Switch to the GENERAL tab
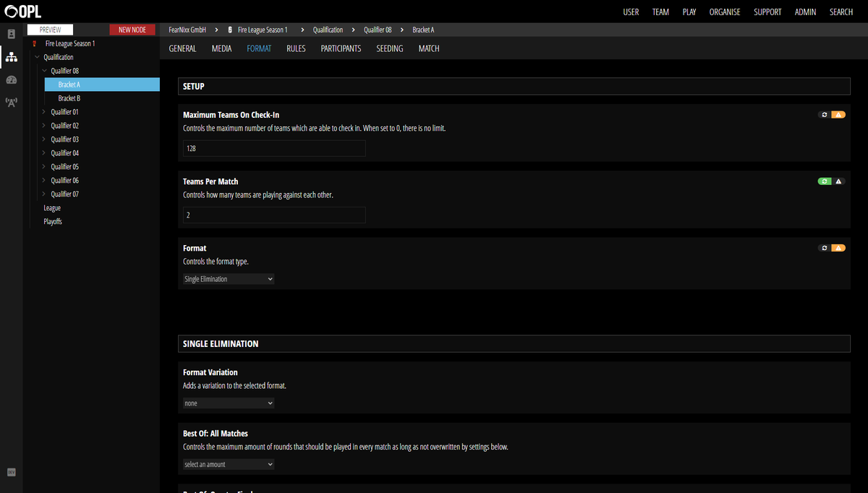868x493 pixels. pos(182,48)
